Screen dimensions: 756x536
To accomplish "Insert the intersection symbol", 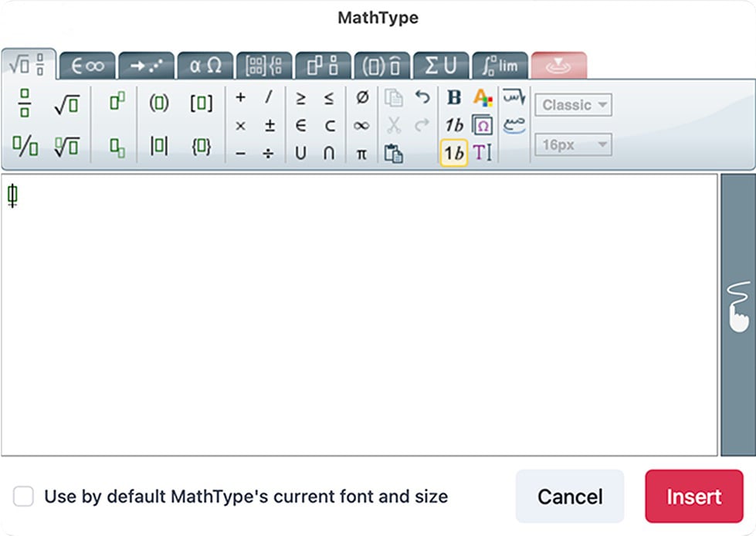I will click(329, 153).
